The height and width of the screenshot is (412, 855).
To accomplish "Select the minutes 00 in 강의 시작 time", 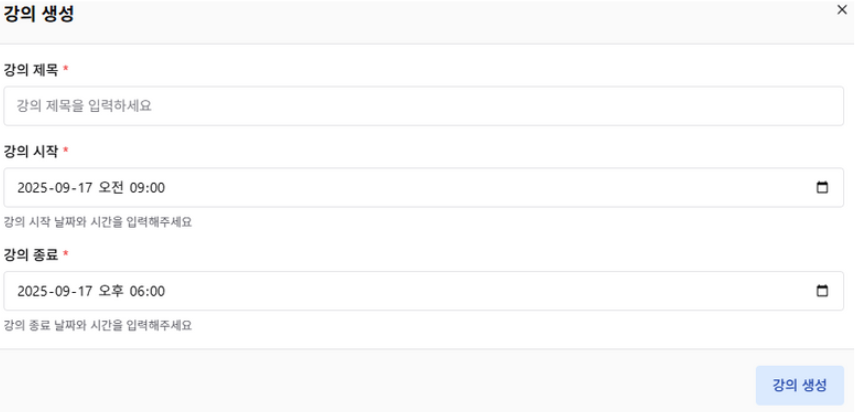I will tap(158, 187).
